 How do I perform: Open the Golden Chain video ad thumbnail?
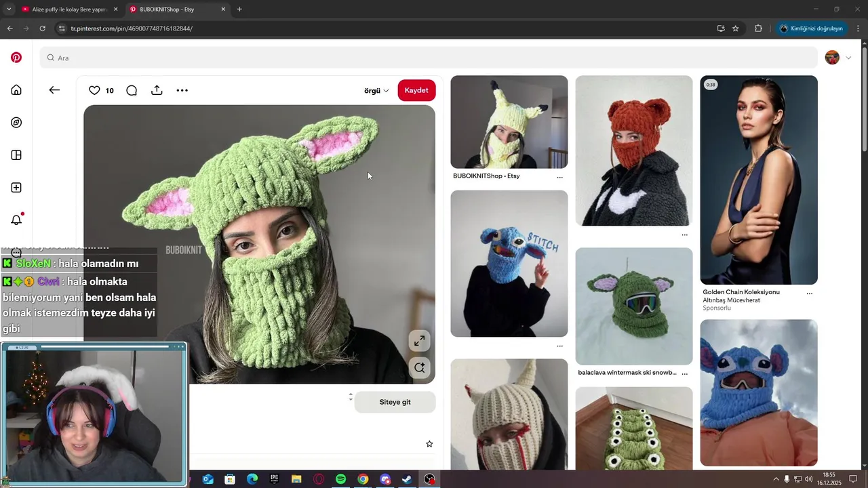759,180
